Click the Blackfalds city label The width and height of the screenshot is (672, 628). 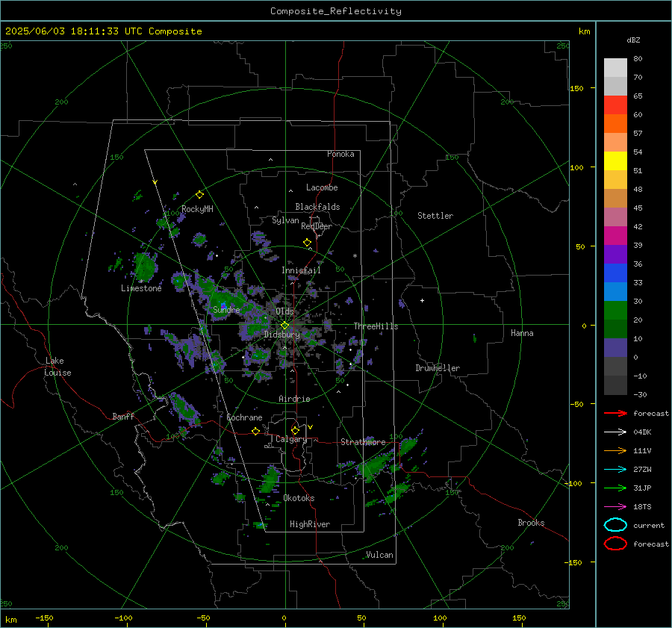pos(317,207)
